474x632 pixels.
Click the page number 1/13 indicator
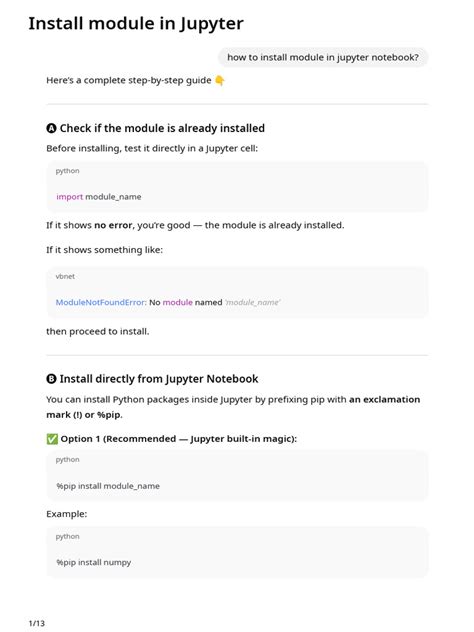(37, 623)
